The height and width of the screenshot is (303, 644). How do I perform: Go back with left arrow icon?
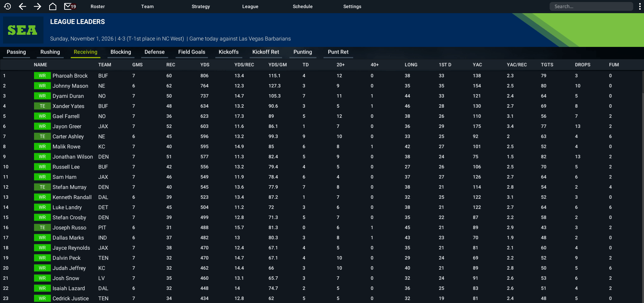click(23, 6)
